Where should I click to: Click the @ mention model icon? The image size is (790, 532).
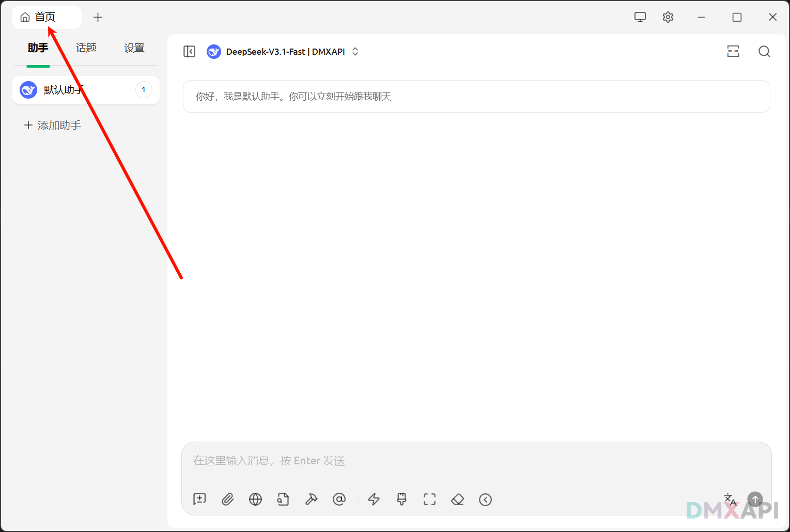(339, 499)
